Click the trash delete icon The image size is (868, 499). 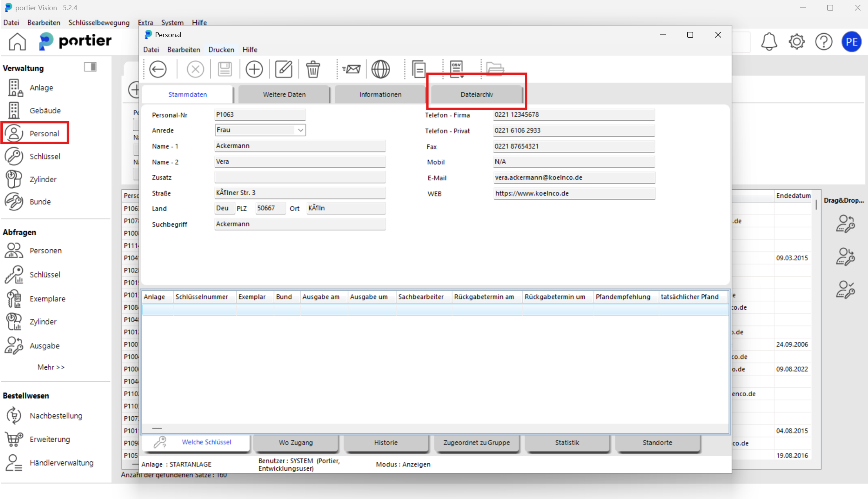313,69
